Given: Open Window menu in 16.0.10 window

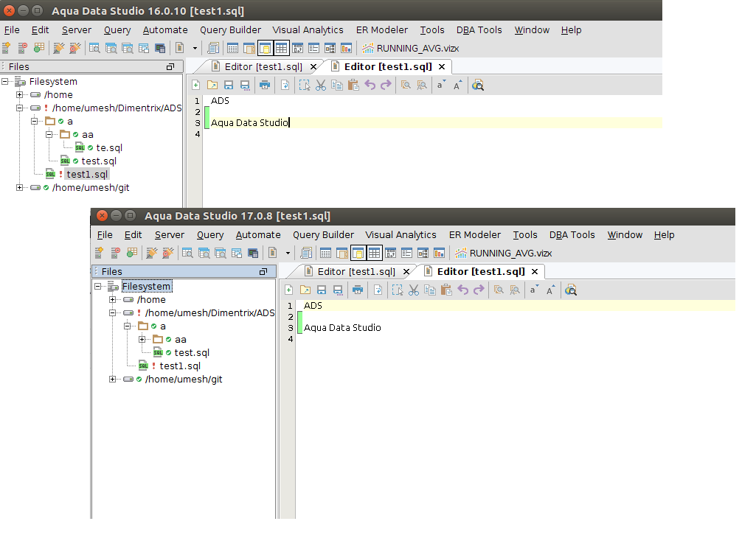Looking at the screenshot, I should 532,30.
